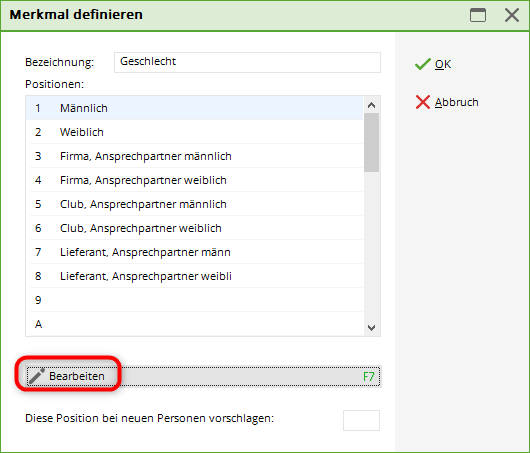Click the down arrow of the Positionen scrollbar
530x453 pixels.
point(371,328)
